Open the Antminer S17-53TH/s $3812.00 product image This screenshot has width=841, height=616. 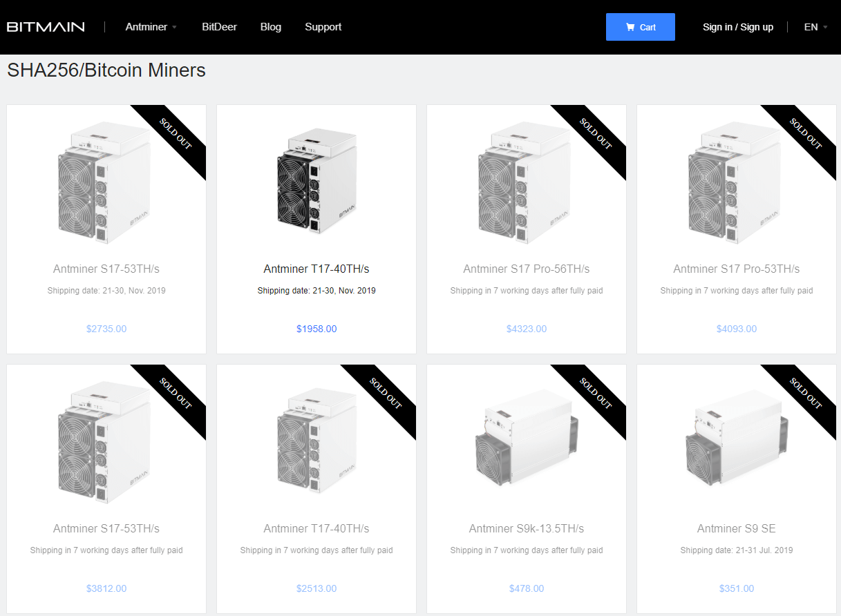103,442
